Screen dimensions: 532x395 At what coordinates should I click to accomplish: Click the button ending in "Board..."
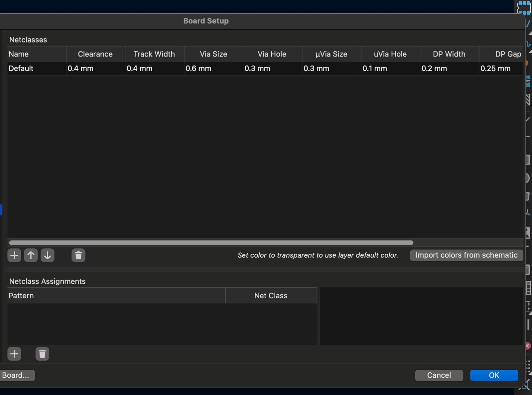pos(17,375)
